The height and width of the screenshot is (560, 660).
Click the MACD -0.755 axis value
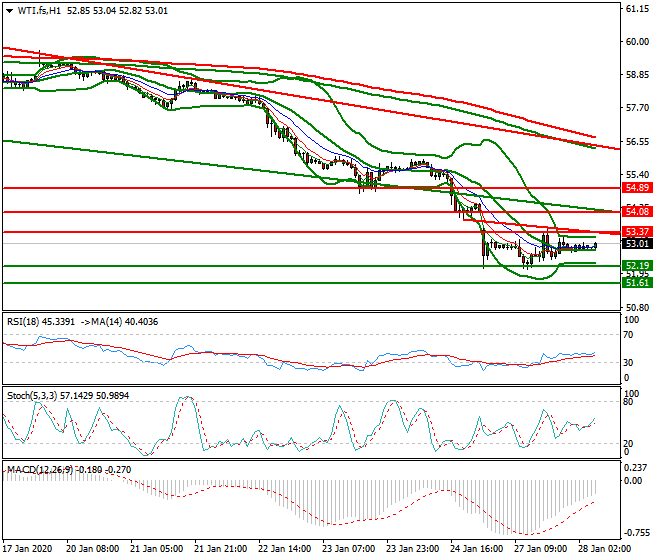(x=638, y=533)
